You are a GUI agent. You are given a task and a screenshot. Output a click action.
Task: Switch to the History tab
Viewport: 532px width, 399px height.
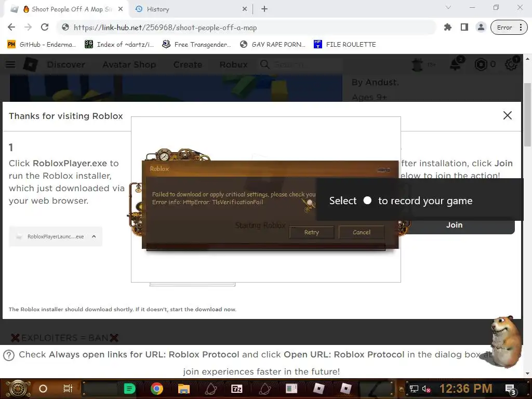click(x=190, y=9)
